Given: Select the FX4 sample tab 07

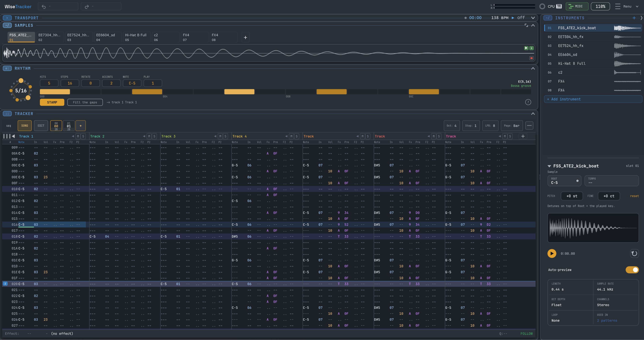Looking at the screenshot, I should (195, 37).
